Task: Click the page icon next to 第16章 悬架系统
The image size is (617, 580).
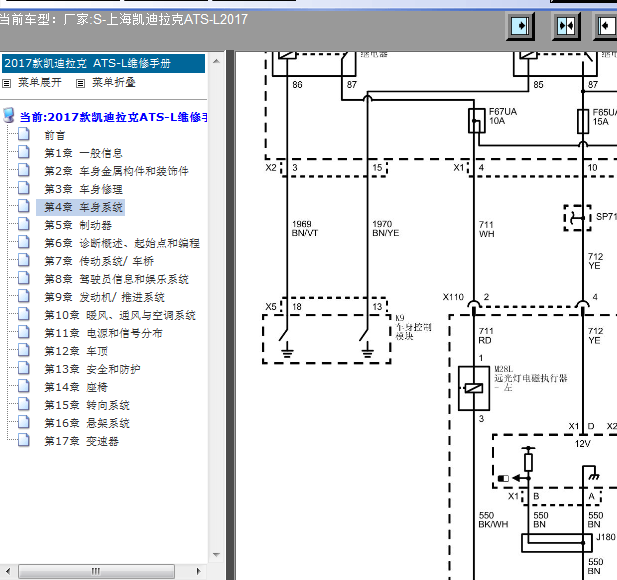Action: (24, 422)
